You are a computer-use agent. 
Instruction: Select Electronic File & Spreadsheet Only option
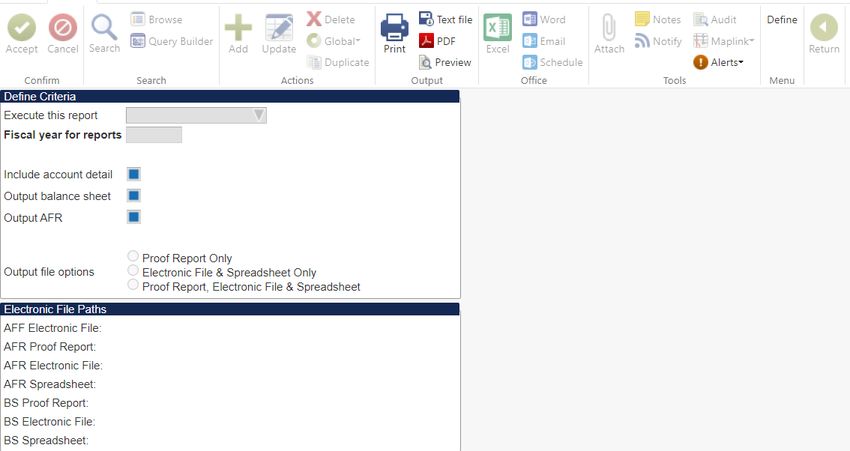coord(133,270)
